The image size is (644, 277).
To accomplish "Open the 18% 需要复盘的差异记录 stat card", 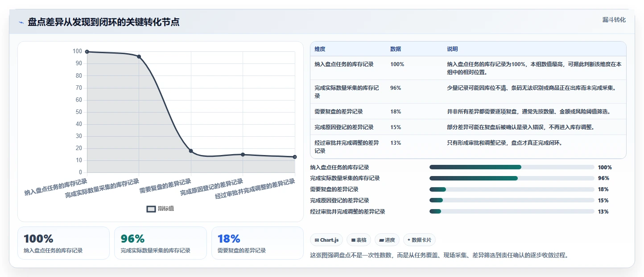I will tap(257, 243).
